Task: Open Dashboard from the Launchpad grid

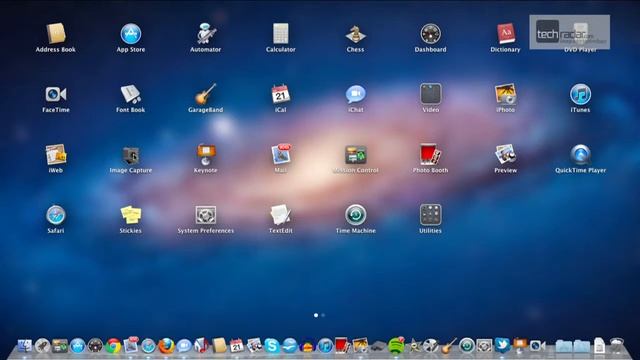Action: pyautogui.click(x=430, y=33)
